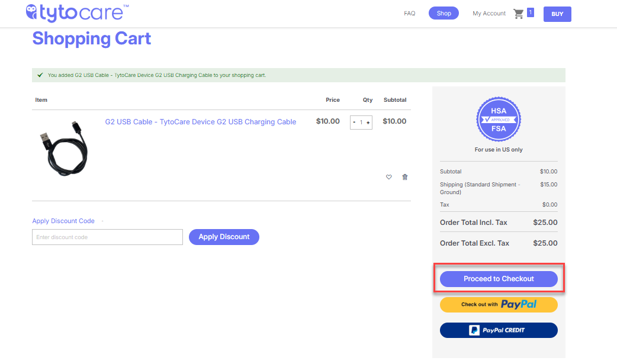Viewport: 617px width, 364px height.
Task: Open the G2 USB Cable product link
Action: [201, 122]
